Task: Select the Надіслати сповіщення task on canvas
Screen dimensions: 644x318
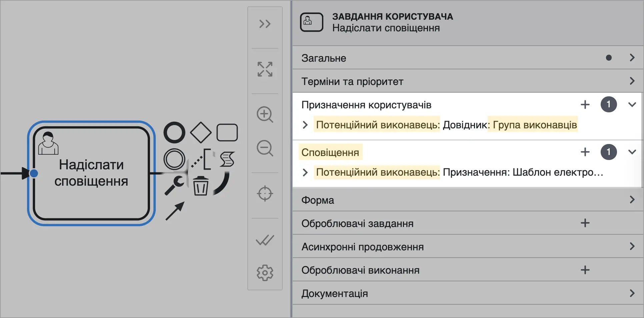Action: [91, 173]
